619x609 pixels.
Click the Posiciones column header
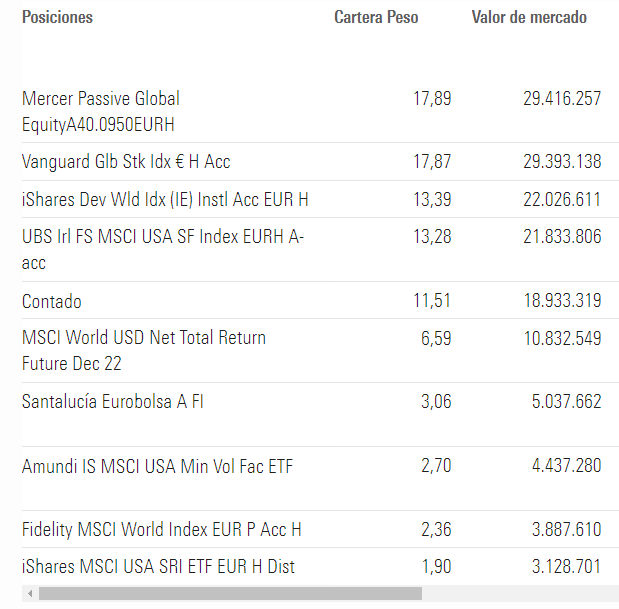pos(57,17)
